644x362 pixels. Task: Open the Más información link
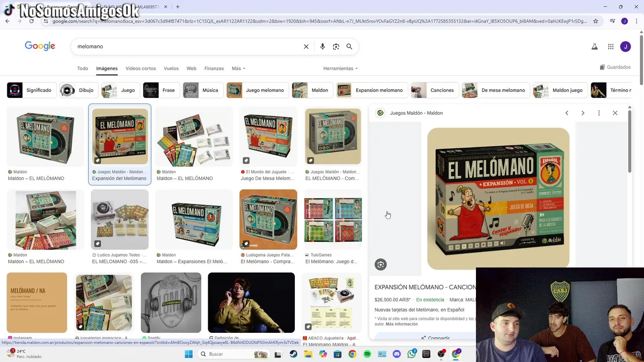tap(401, 324)
